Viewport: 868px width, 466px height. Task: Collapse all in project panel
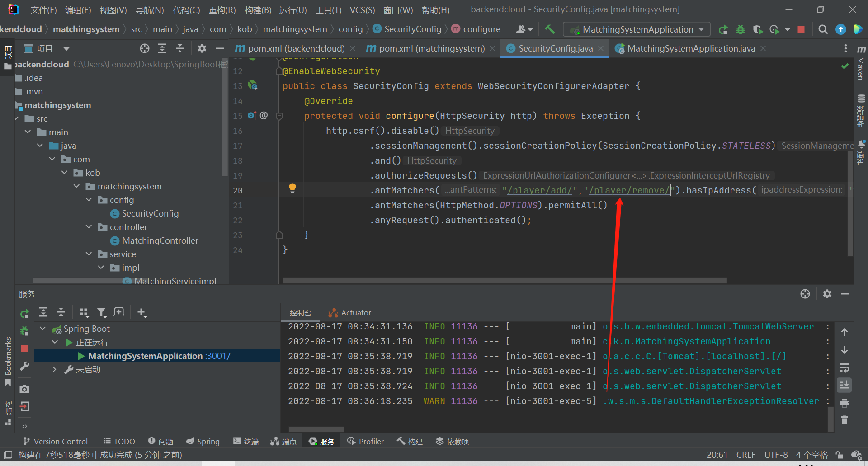pyautogui.click(x=180, y=48)
